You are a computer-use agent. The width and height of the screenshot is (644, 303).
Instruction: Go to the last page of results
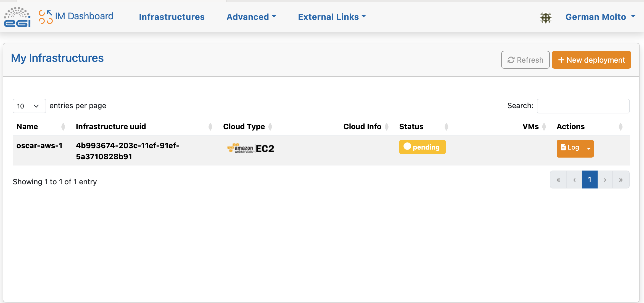coord(621,180)
